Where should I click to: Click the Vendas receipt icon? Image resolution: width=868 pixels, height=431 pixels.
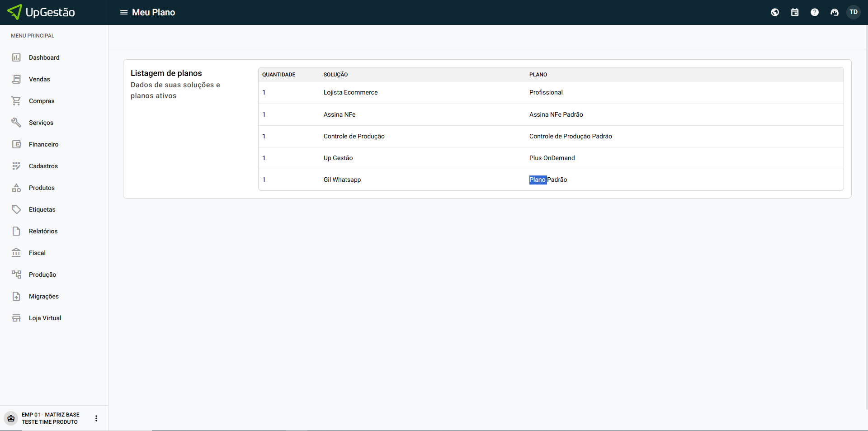[x=16, y=79]
